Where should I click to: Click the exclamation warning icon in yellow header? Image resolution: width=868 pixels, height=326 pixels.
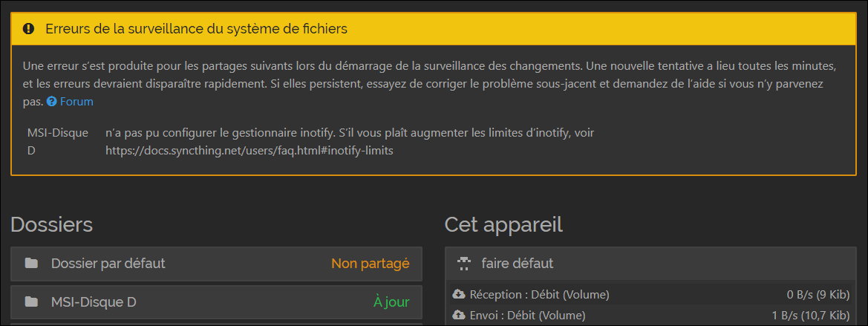click(x=29, y=29)
